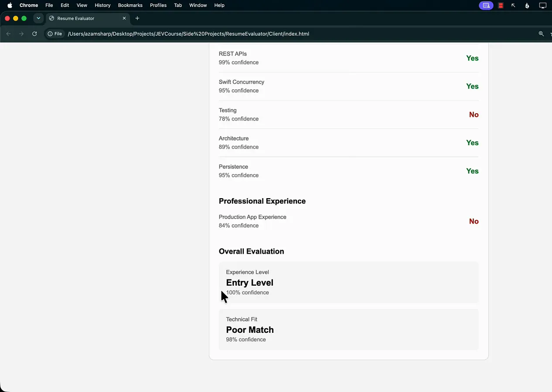Click the REST APIs label

click(x=233, y=54)
